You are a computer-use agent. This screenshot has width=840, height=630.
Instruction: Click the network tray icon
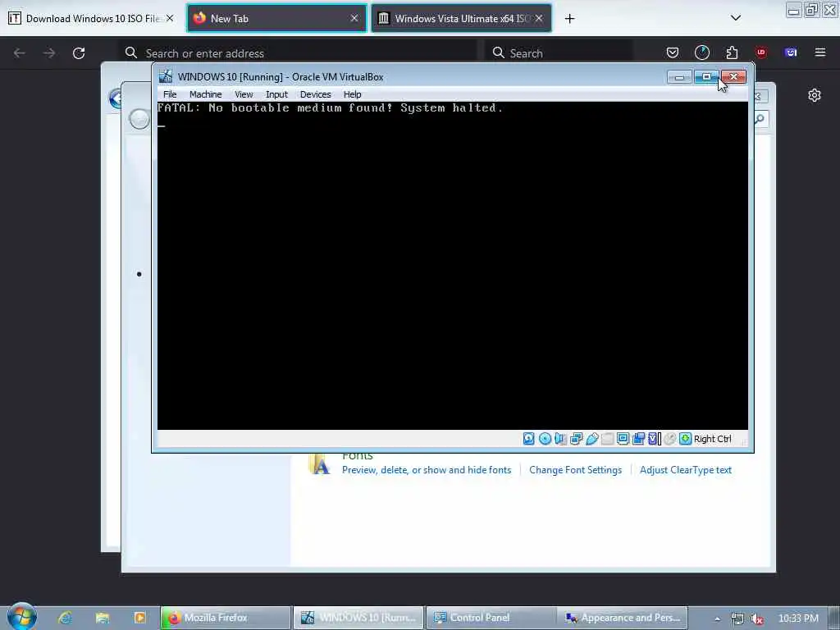point(737,619)
